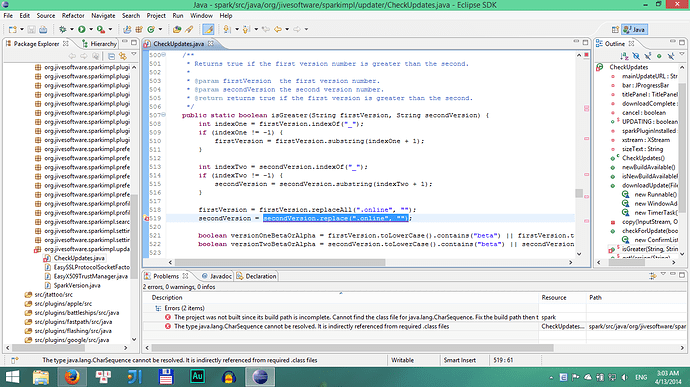690x387 pixels.
Task: Select EasyX509TrustManager.java file
Action: point(91,276)
